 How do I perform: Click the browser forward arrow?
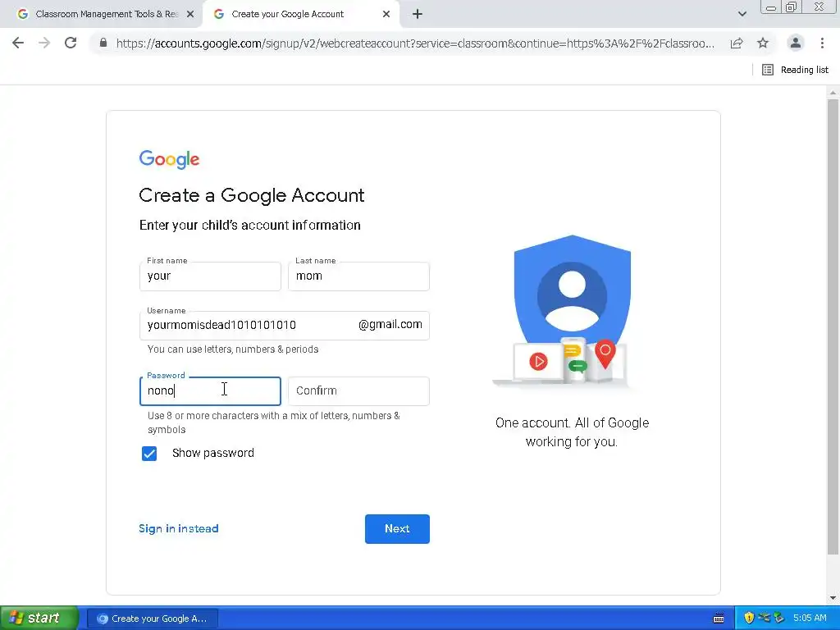44,43
